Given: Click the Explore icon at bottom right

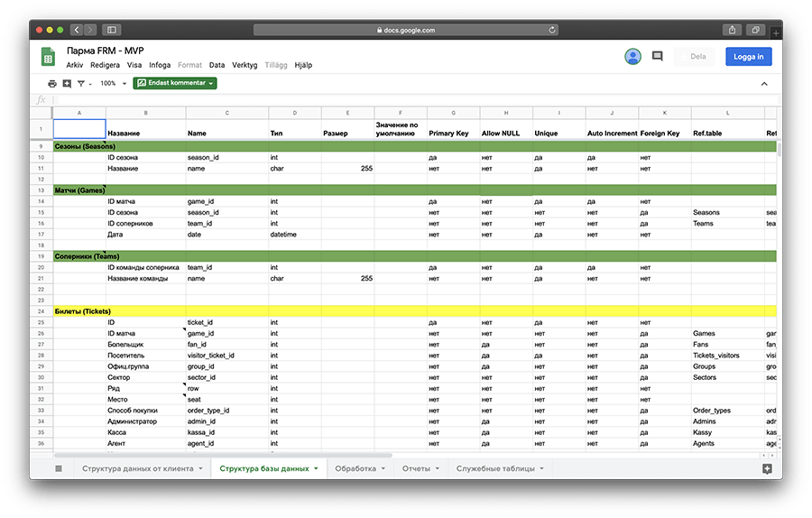Looking at the screenshot, I should click(766, 468).
